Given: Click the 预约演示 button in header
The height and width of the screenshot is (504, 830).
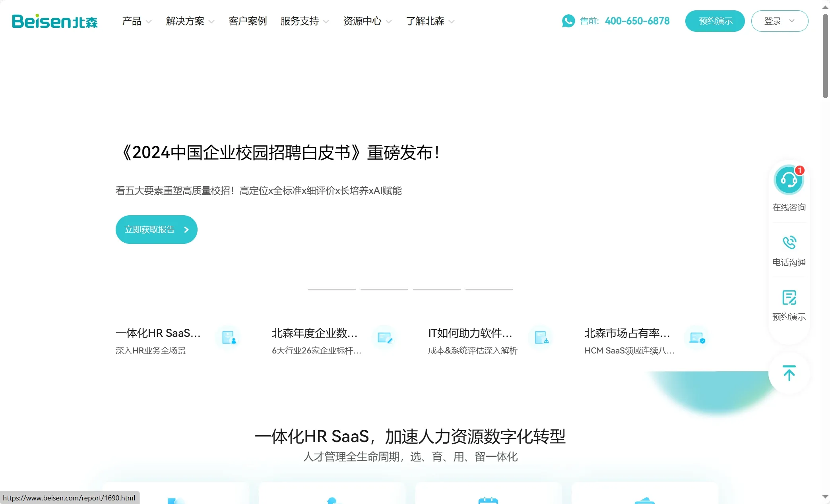Looking at the screenshot, I should pyautogui.click(x=715, y=21).
